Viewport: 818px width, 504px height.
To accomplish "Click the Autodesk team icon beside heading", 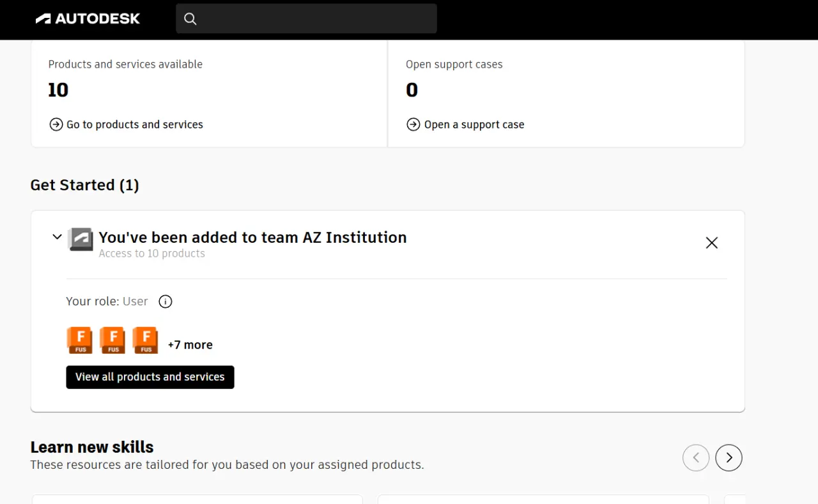I will (x=81, y=239).
